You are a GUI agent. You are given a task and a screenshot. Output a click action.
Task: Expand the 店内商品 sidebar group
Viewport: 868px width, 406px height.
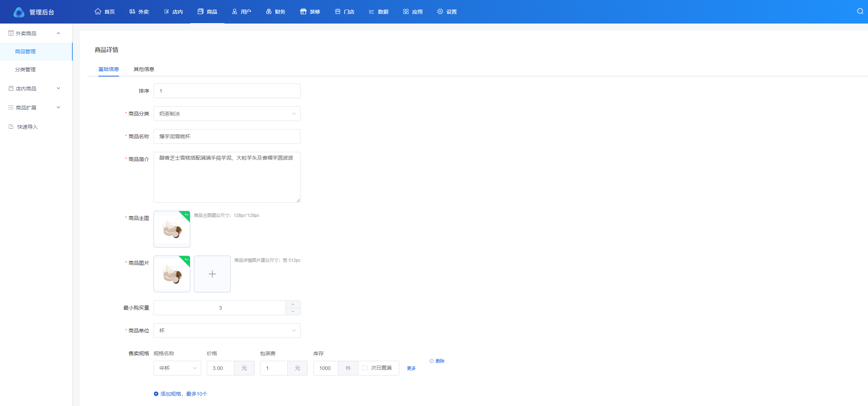pos(58,89)
